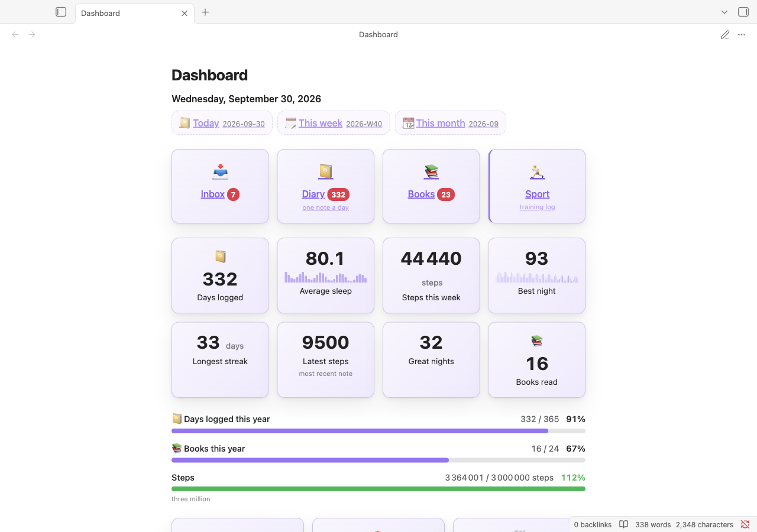The height and width of the screenshot is (532, 757).
Task: Navigate forward in history
Action: pos(32,35)
